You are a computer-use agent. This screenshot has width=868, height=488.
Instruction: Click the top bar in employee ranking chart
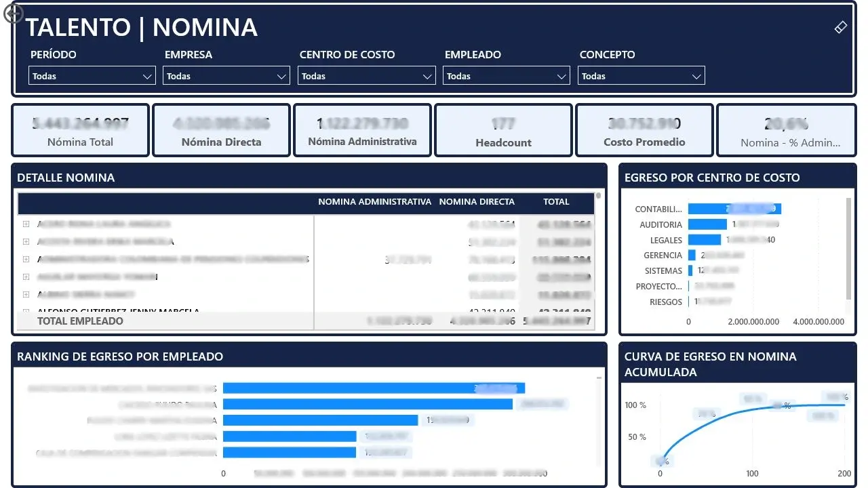pos(373,388)
